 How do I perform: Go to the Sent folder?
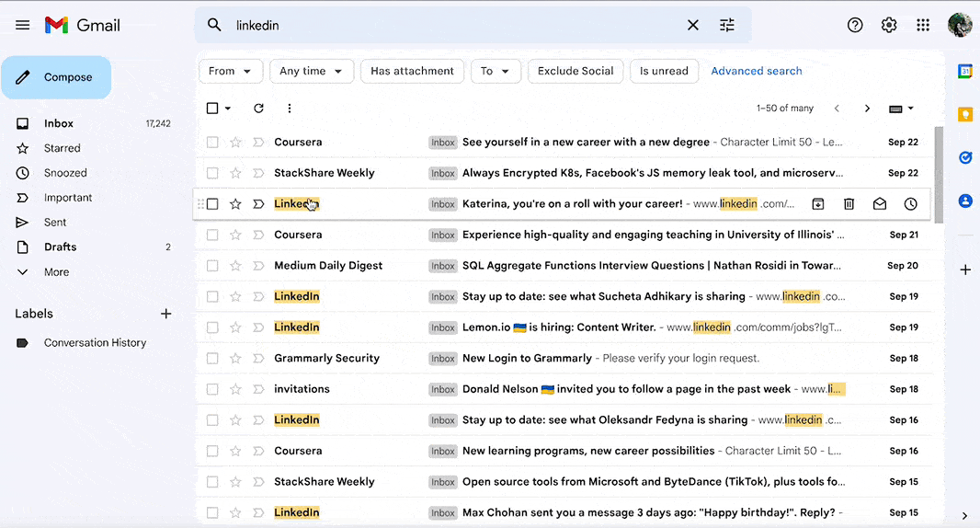55,223
